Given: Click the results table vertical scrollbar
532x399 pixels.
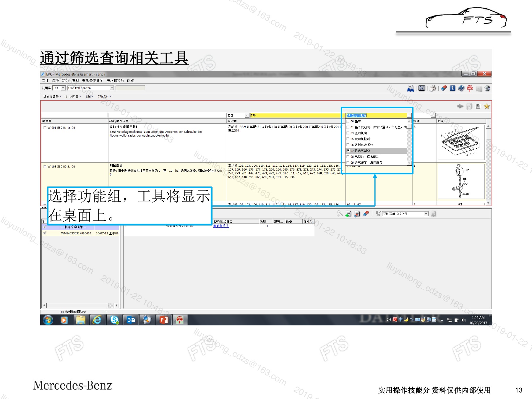Looking at the screenshot, I should click(x=488, y=164).
